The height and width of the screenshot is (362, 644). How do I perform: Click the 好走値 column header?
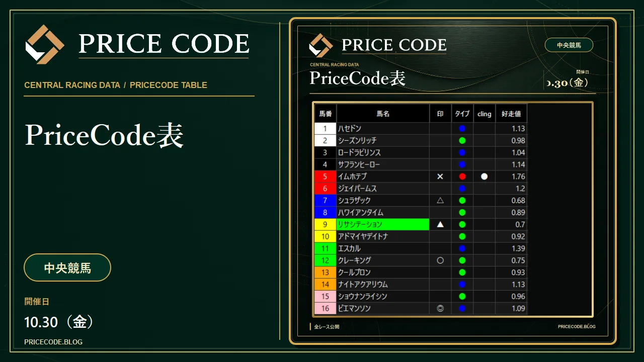pos(511,114)
